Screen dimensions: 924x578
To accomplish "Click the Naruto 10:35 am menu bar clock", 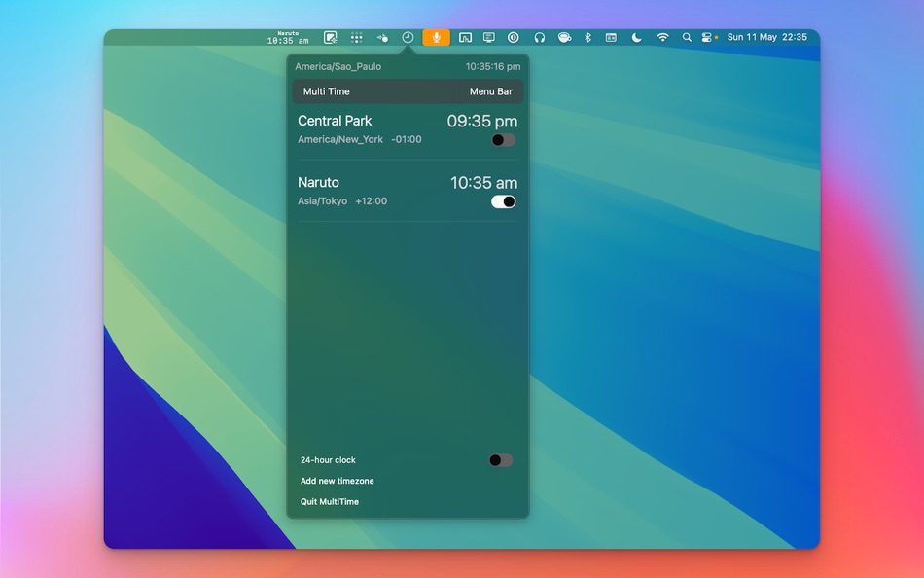I will pos(288,38).
